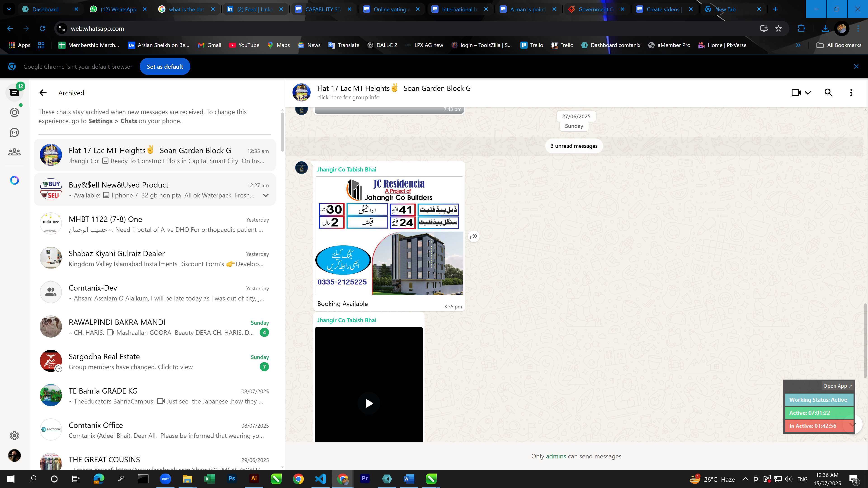Open site information icon in address bar

[62, 29]
